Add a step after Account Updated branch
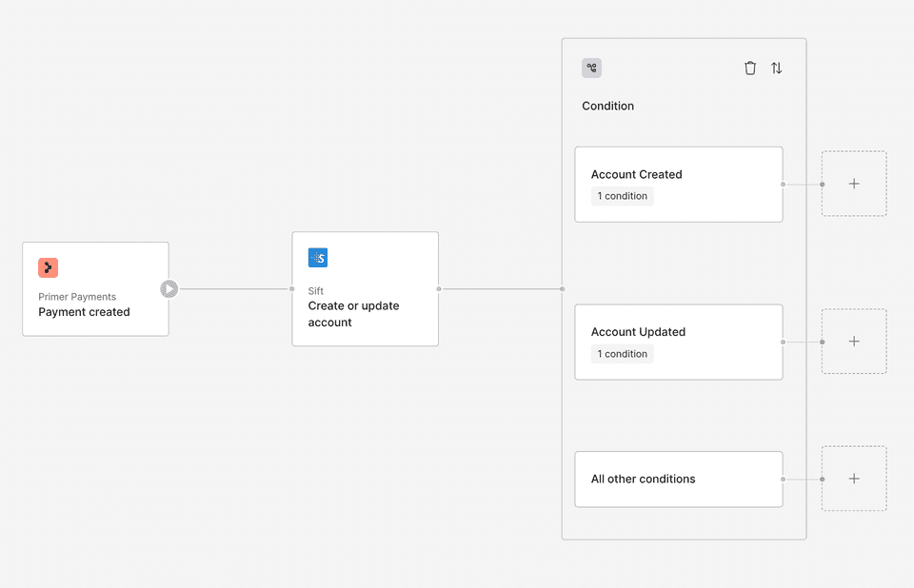The width and height of the screenshot is (914, 588). [854, 342]
